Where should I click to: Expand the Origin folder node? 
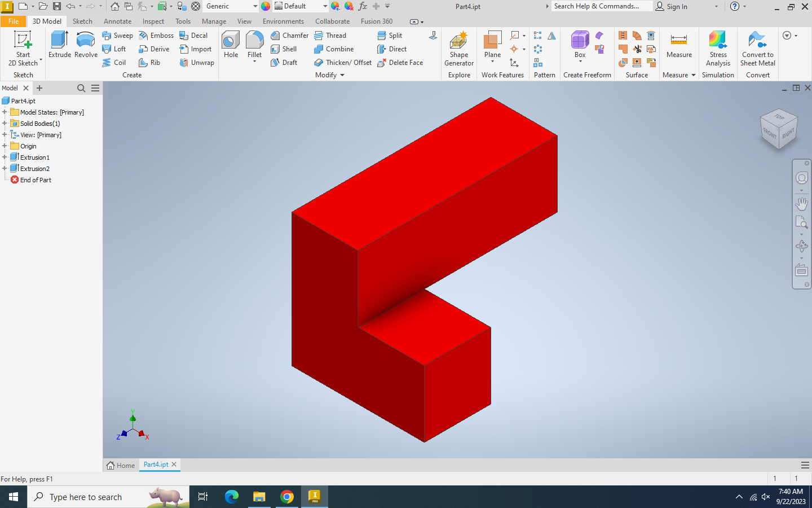5,146
